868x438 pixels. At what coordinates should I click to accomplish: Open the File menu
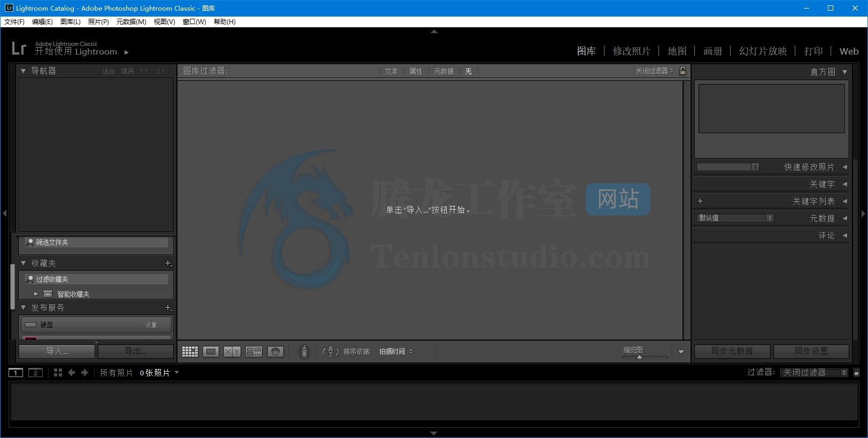click(14, 22)
